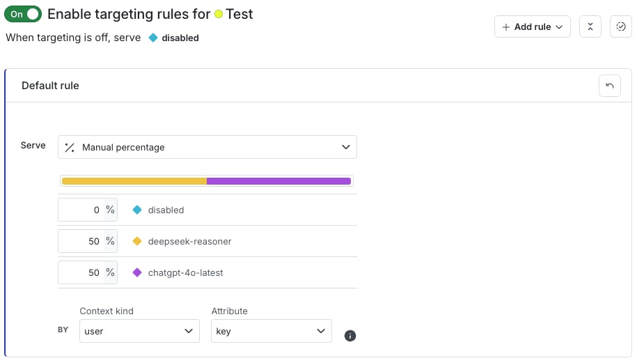Image resolution: width=644 pixels, height=363 pixels.
Task: Open the Context kind user dropdown
Action: coord(139,331)
